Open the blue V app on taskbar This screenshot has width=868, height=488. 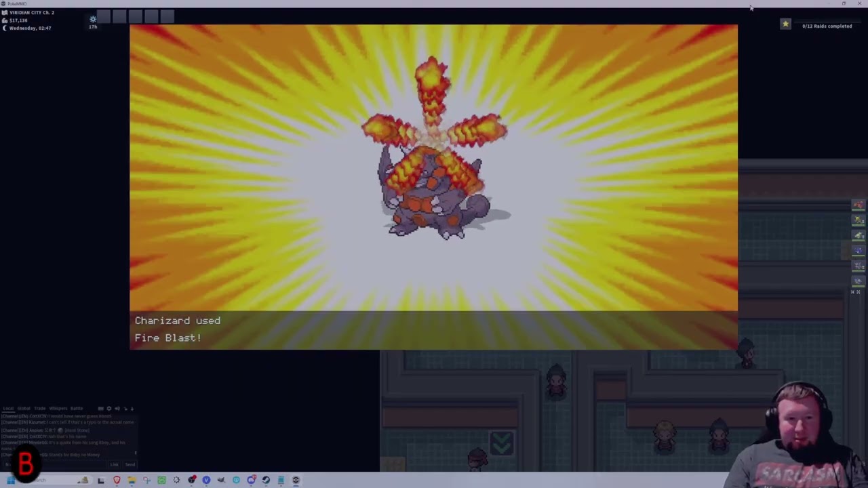[206, 480]
